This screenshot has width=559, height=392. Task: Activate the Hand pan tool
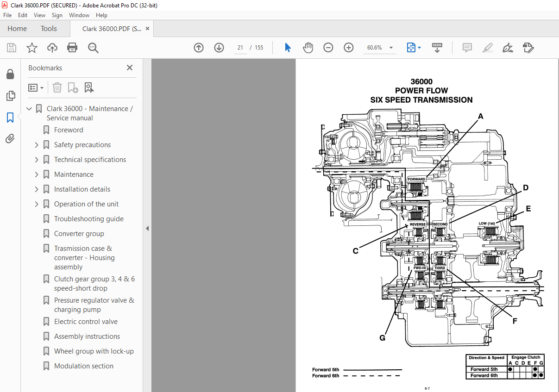point(308,48)
